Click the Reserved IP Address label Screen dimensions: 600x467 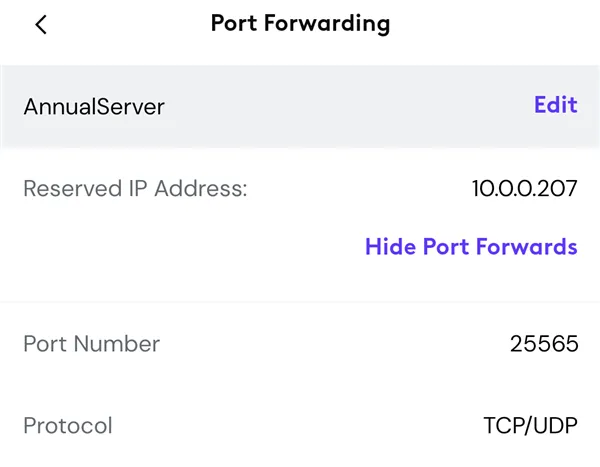click(x=135, y=188)
